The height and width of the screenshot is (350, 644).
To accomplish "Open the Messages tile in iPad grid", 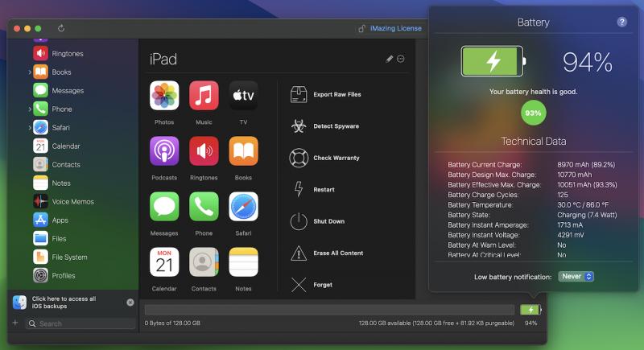I will coord(164,207).
